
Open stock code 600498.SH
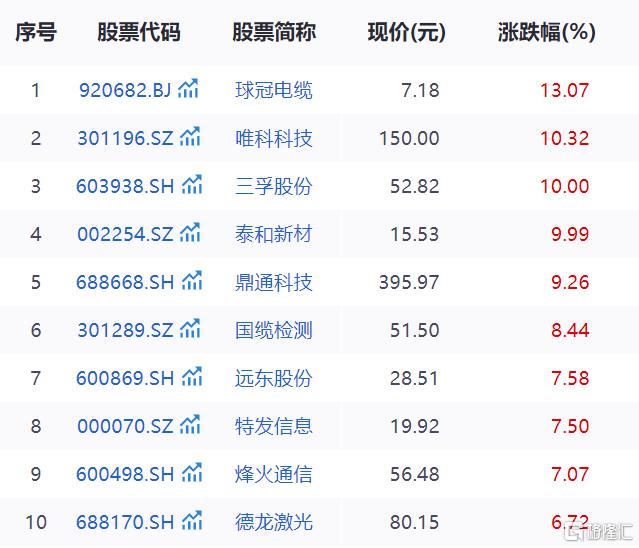tap(125, 474)
